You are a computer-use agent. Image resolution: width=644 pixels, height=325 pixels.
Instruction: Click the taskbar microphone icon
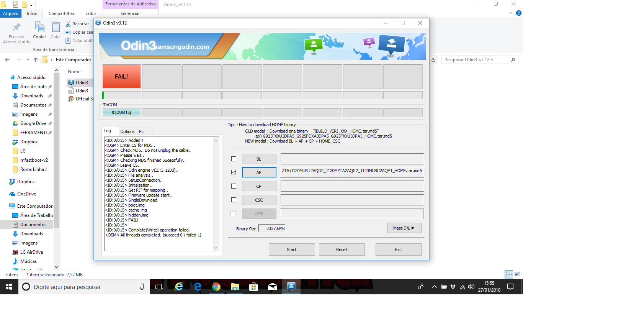tap(142, 287)
